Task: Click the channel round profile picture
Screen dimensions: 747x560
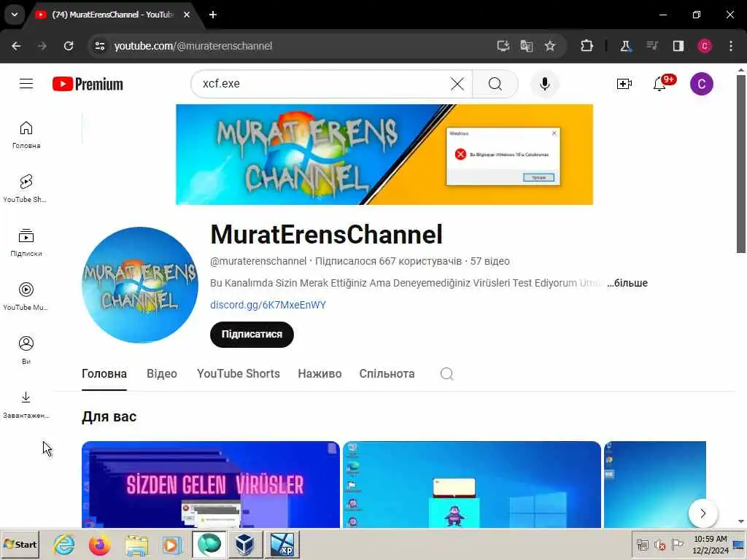Action: (x=140, y=285)
